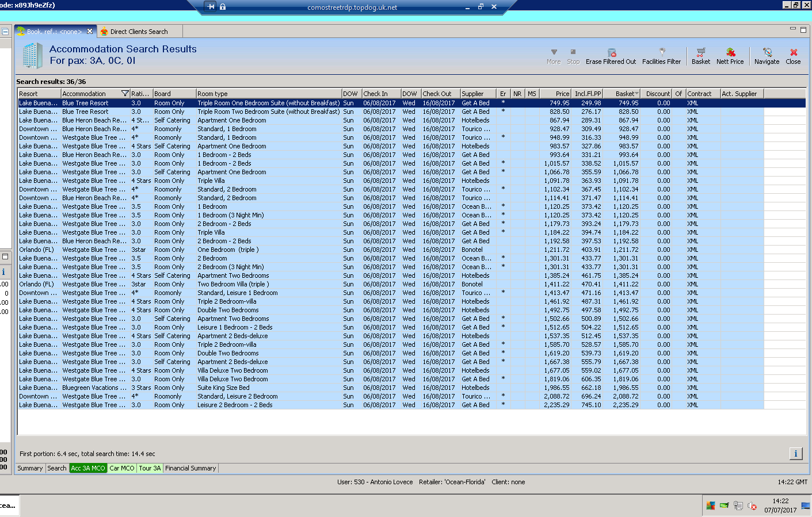812x517 pixels.
Task: Sort by the Contract column header
Action: (x=703, y=94)
